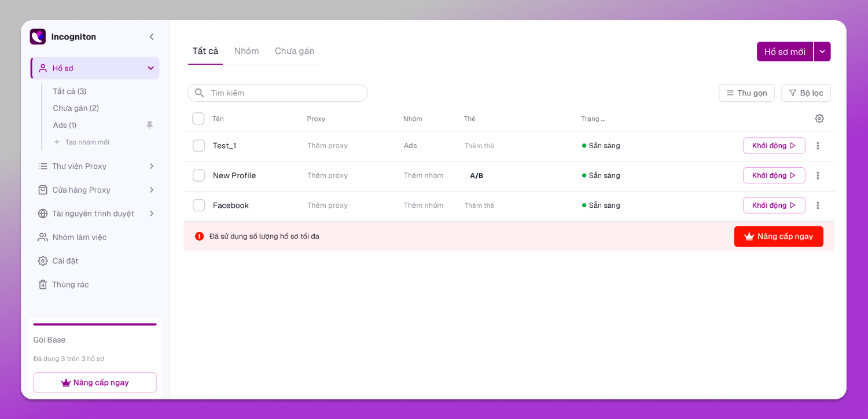Select the checkbox for Facebook profile
Viewport: 868px width, 419px height.
(199, 205)
